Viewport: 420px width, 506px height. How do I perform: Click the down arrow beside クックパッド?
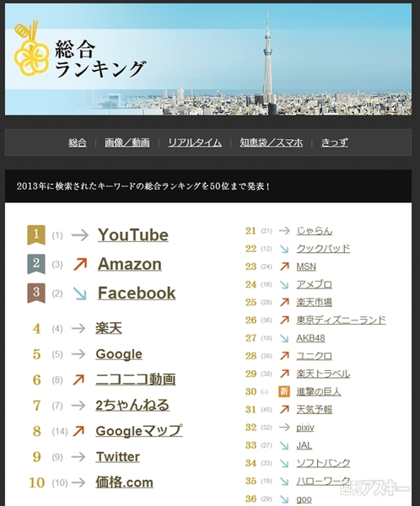pos(284,249)
